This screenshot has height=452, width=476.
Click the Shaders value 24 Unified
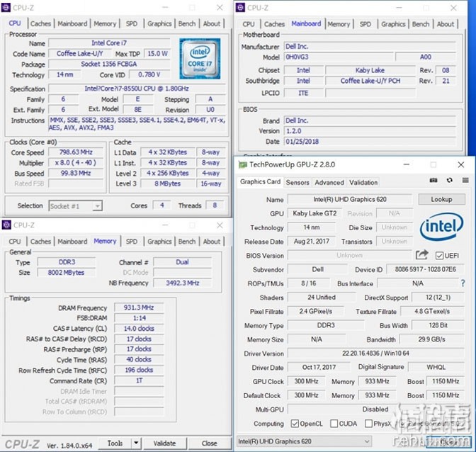click(x=322, y=297)
